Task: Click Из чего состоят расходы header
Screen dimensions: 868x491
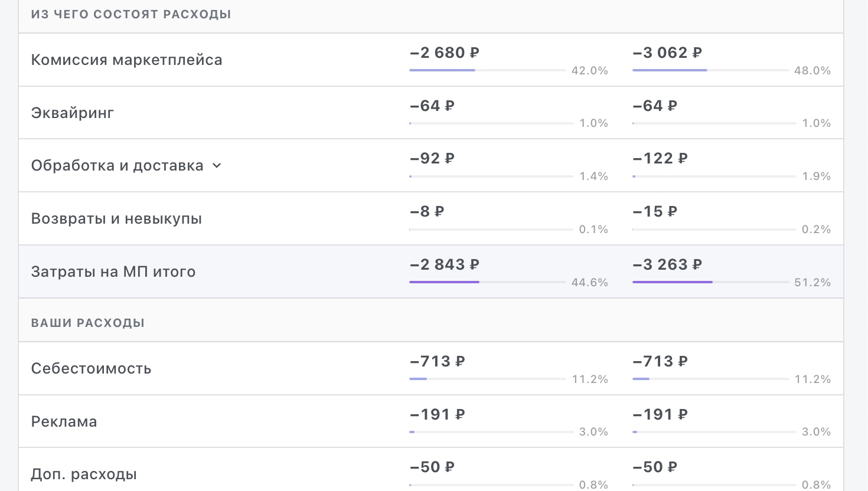Action: (x=131, y=14)
